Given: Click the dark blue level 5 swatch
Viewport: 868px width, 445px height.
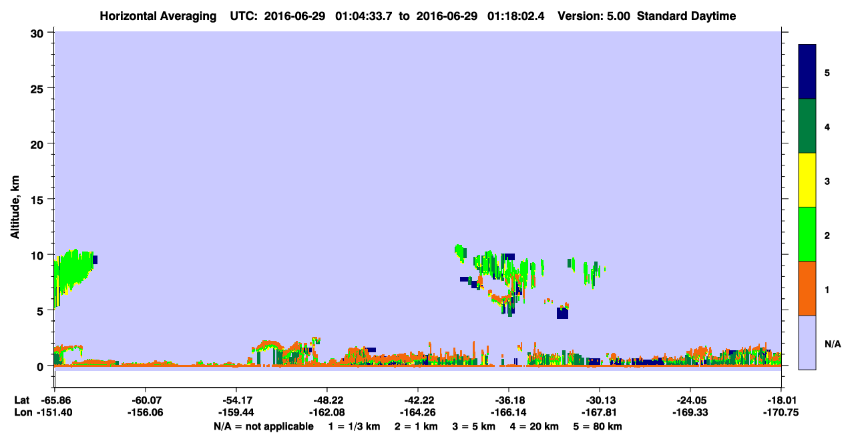Looking at the screenshot, I should (807, 72).
